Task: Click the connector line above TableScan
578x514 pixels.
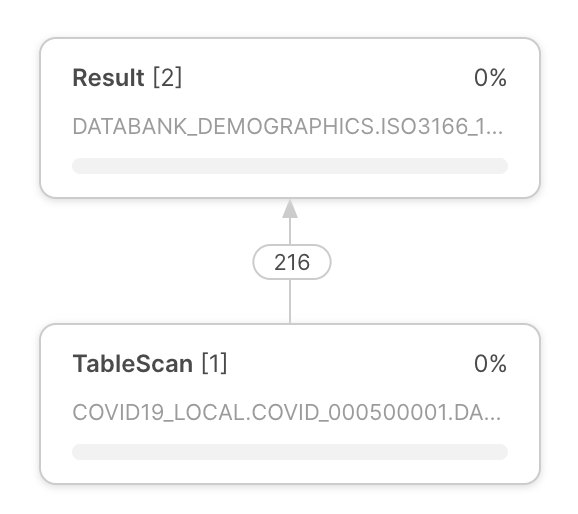Action: coord(290,302)
